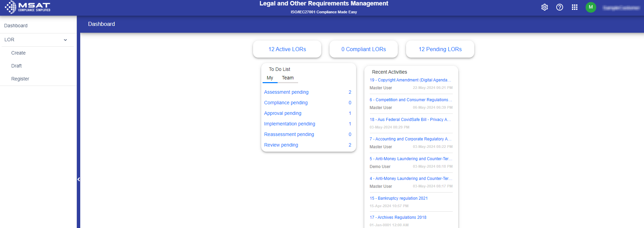Switch to the Team tab
644x228 pixels.
(x=288, y=78)
